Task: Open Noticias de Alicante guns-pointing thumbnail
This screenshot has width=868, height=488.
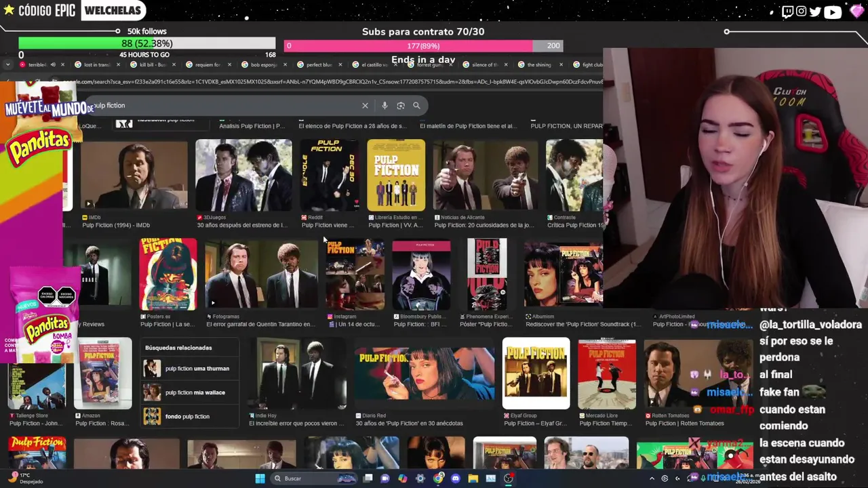Action: pyautogui.click(x=486, y=176)
